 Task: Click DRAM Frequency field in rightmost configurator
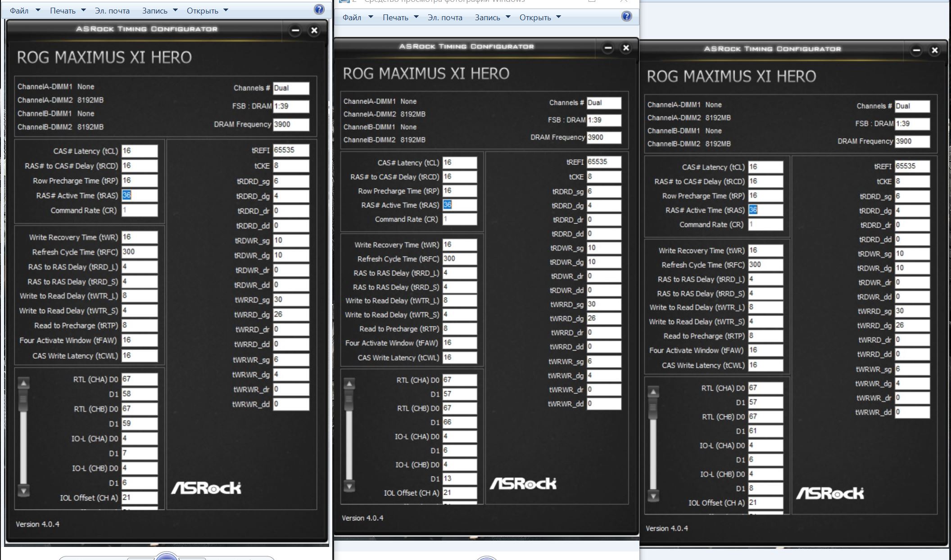pos(911,141)
